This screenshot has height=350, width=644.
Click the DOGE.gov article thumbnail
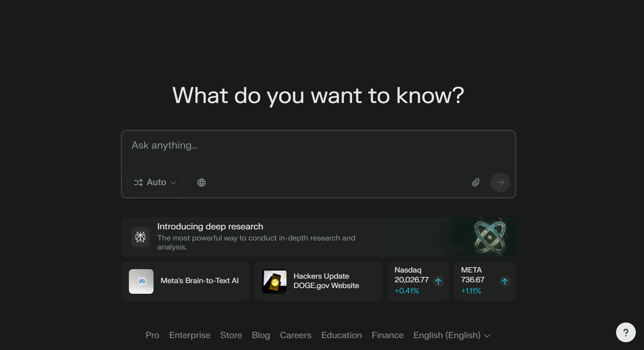pyautogui.click(x=274, y=281)
